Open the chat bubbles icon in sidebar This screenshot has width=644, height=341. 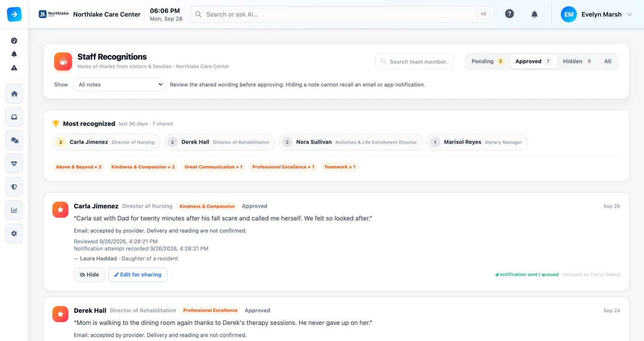pos(14,140)
